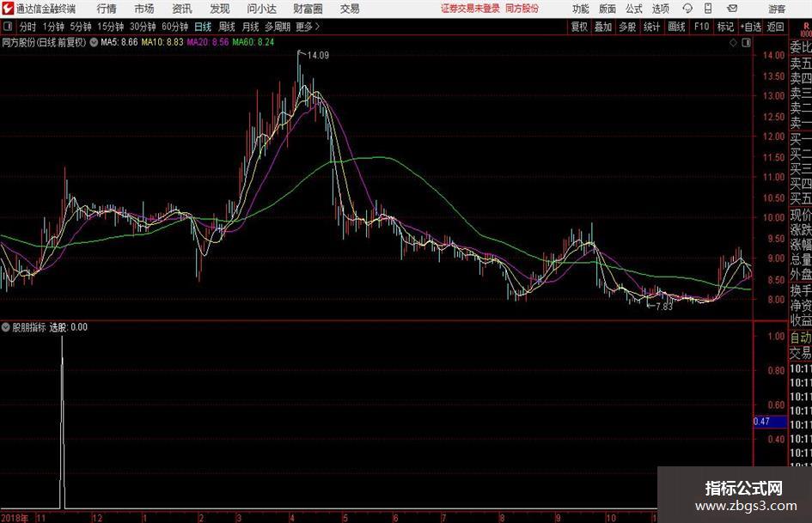This screenshot has width=812, height=523.
Task: Open the 版面 menu
Action: pyautogui.click(x=607, y=9)
